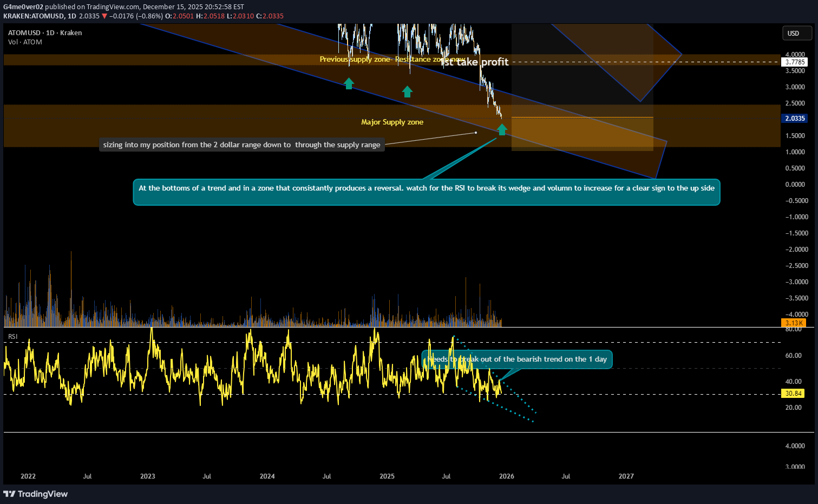Click the 2026 label on the time axis

[x=506, y=476]
